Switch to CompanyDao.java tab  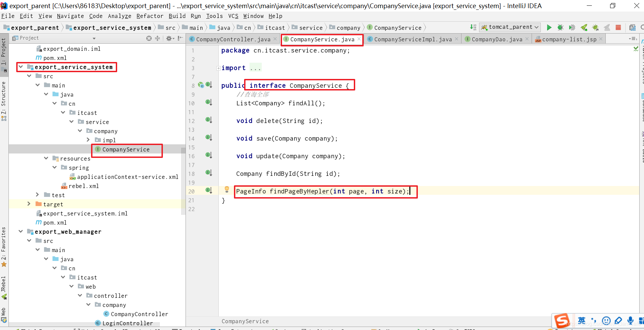[x=497, y=39]
